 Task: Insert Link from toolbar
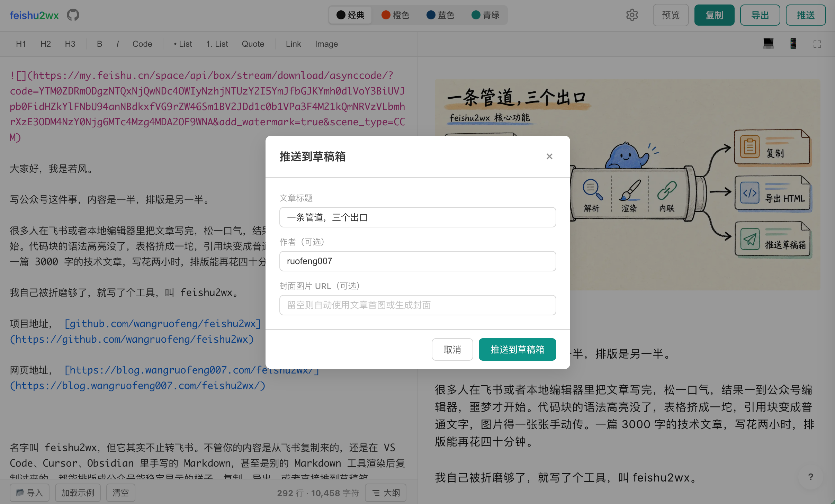pyautogui.click(x=294, y=44)
